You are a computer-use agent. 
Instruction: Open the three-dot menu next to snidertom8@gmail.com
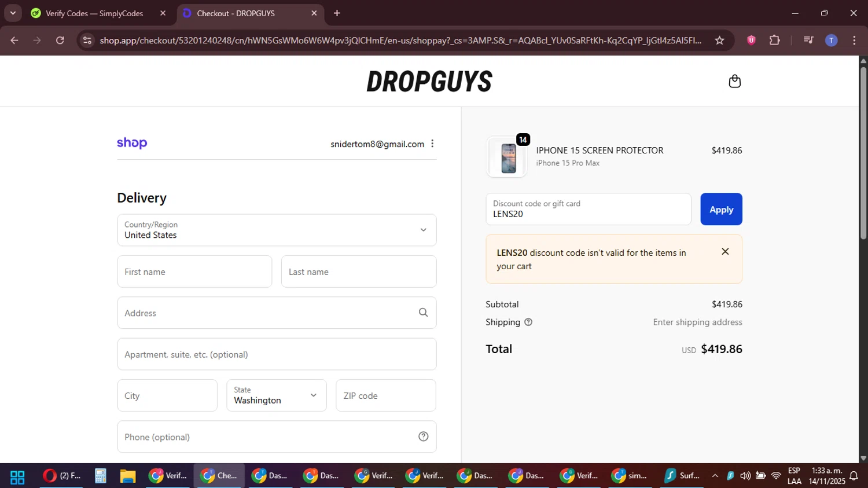(432, 144)
